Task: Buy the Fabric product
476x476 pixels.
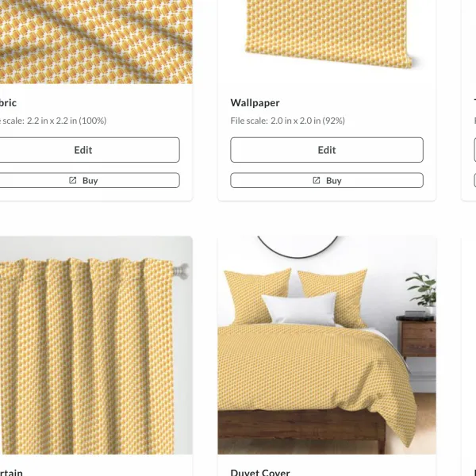Action: [x=83, y=180]
